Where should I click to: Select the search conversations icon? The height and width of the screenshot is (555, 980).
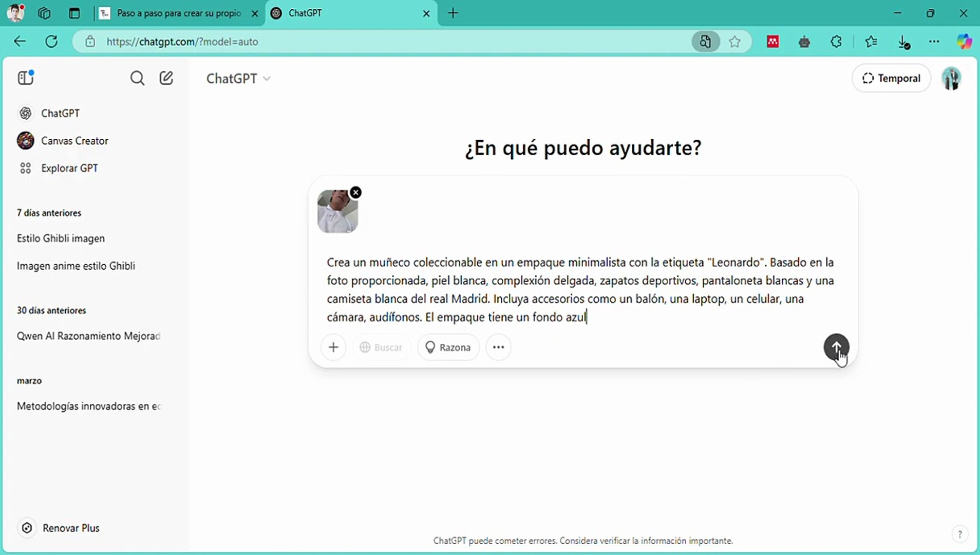[x=137, y=78]
